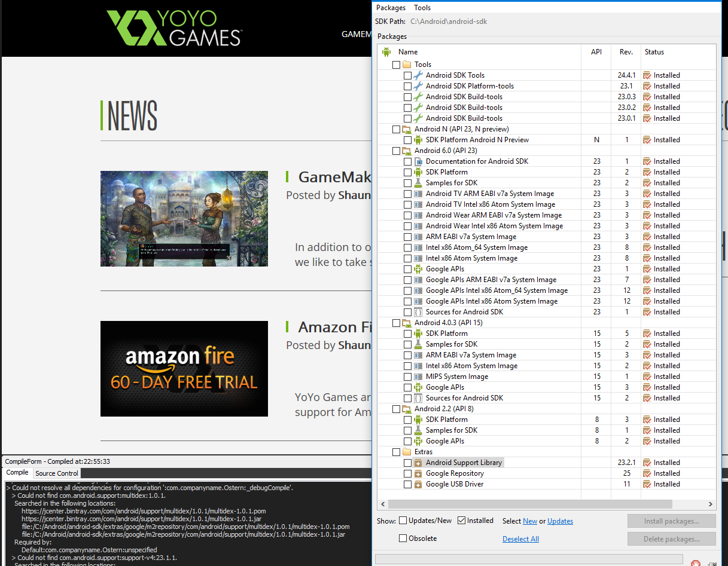Click the Android robot icon beside SDK Platform Android N Preview
Image resolution: width=728 pixels, height=566 pixels.
pyautogui.click(x=418, y=140)
